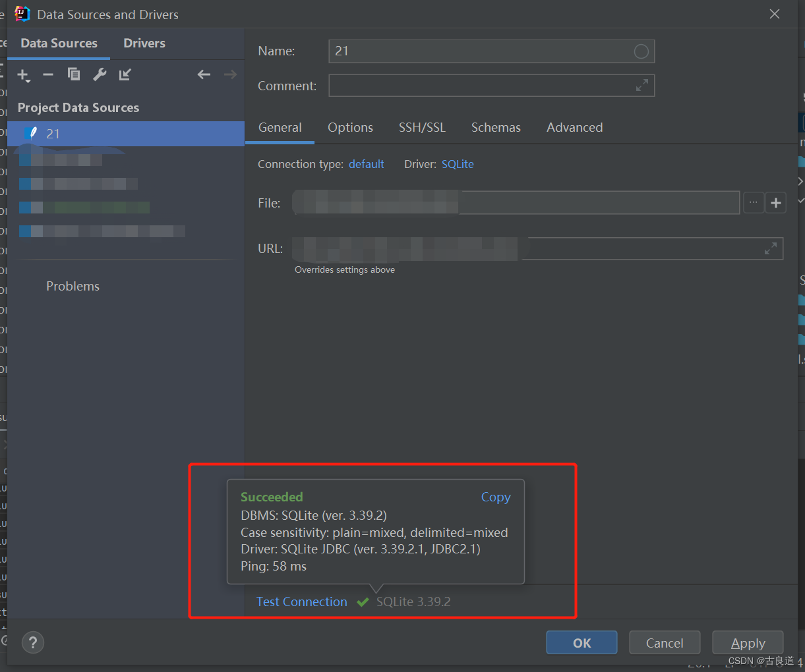Click into the URL field
The image size is (805, 672).
[x=539, y=248]
